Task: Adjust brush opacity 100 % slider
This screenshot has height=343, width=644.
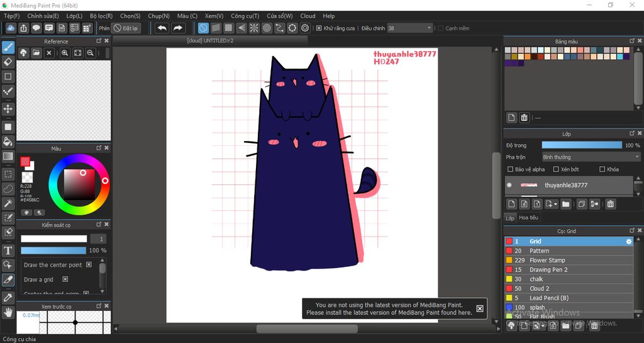Action: coord(53,250)
